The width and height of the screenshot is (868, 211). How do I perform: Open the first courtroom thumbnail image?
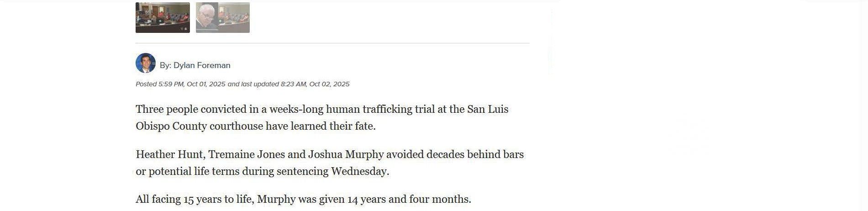[163, 17]
